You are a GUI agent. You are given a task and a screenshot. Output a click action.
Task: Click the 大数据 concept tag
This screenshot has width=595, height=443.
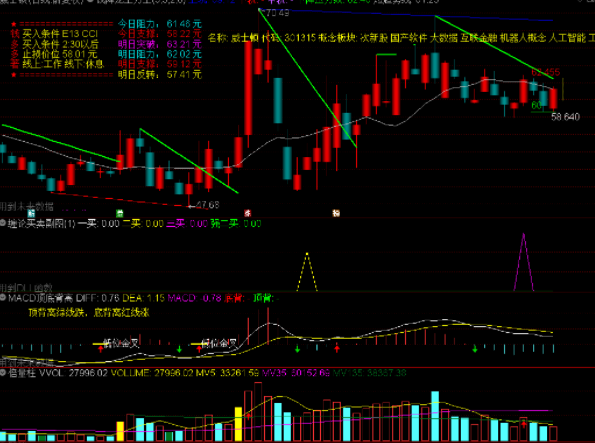443,38
